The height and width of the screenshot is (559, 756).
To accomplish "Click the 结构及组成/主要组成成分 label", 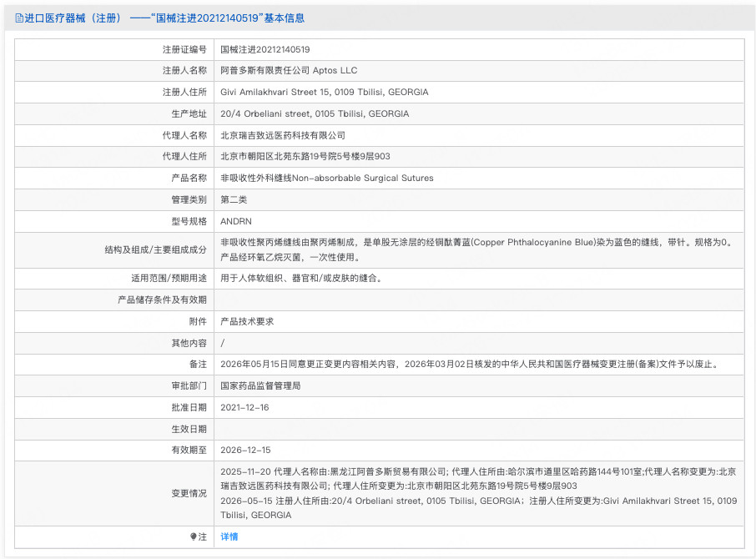I will (155, 249).
